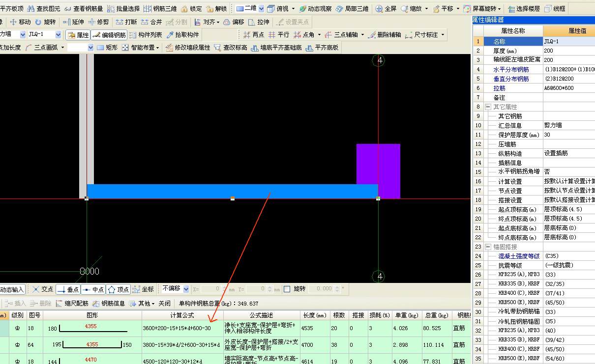Screen dimensions: 595x364
Task: Select the 拉伸 stretch tool
Action: 259,22
